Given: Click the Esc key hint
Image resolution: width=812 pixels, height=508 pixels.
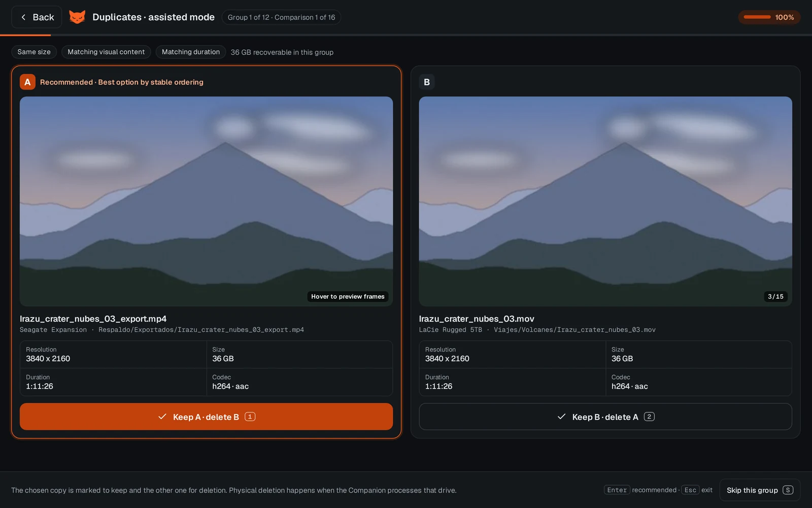Looking at the screenshot, I should tap(690, 490).
